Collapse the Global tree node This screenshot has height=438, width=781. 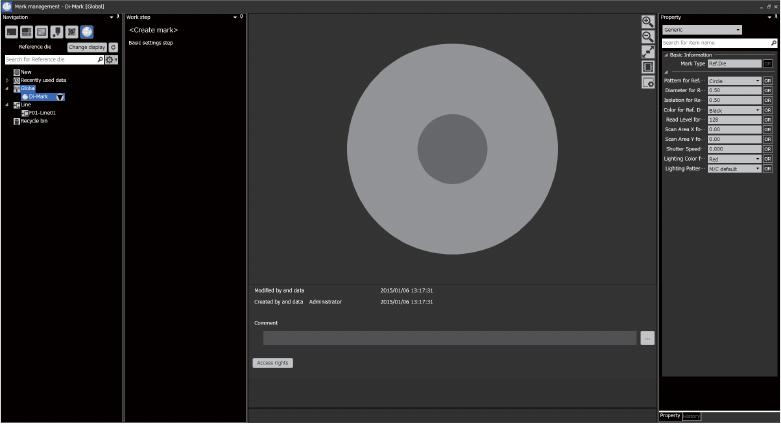[x=7, y=89]
